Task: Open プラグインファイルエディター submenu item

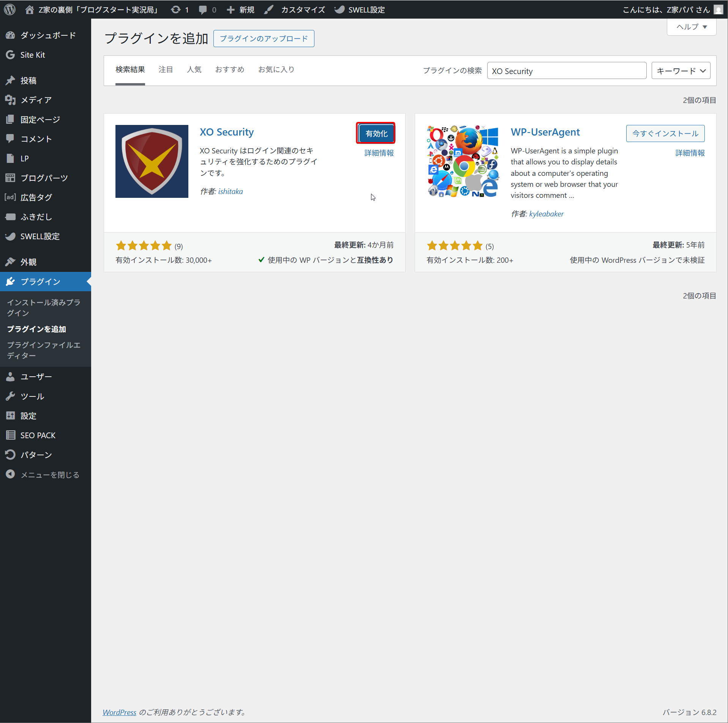Action: tap(44, 350)
